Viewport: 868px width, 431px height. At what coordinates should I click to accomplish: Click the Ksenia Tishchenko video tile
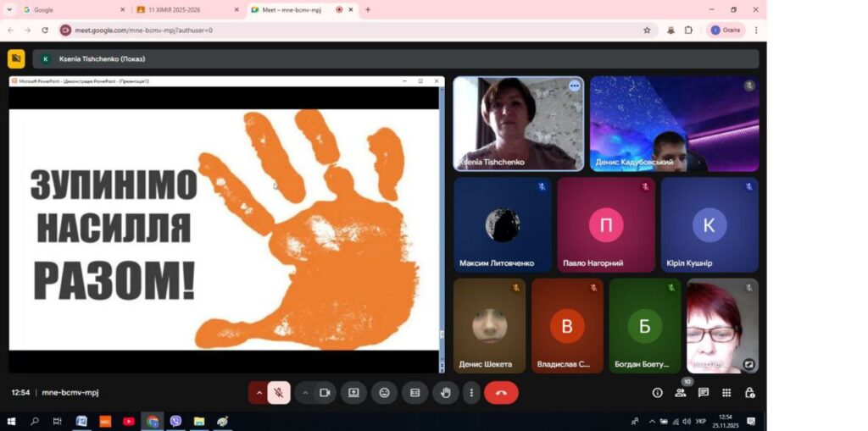click(x=518, y=124)
